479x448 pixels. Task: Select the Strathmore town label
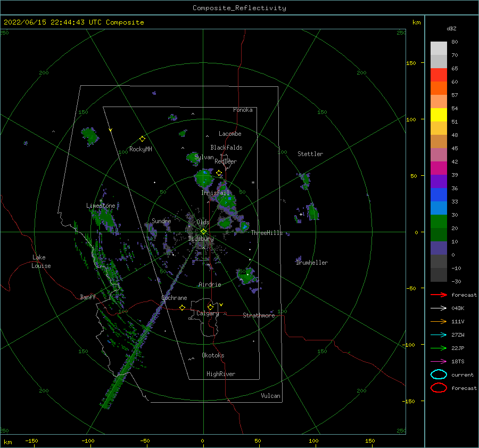coord(259,315)
